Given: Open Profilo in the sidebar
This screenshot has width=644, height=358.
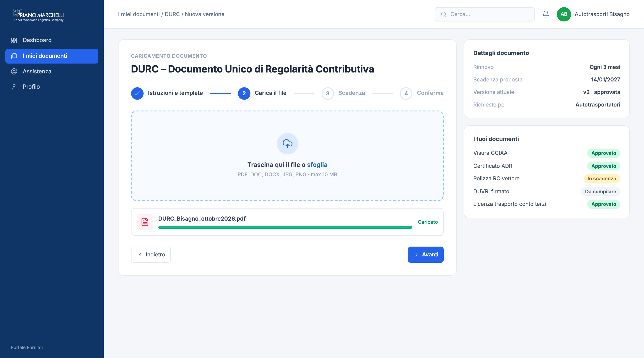Looking at the screenshot, I should pyautogui.click(x=52, y=87).
